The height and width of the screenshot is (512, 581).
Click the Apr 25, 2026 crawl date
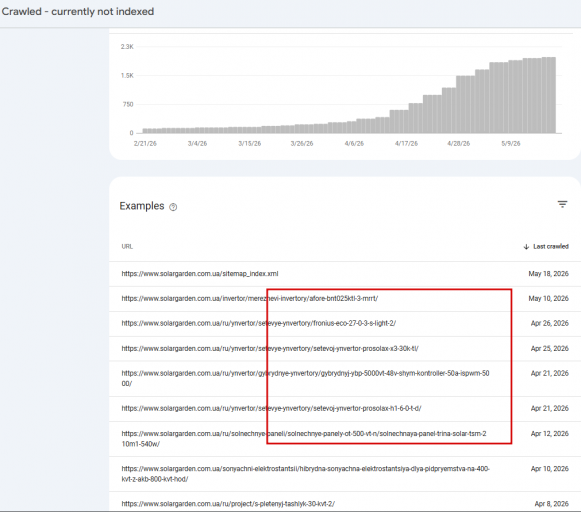point(550,349)
